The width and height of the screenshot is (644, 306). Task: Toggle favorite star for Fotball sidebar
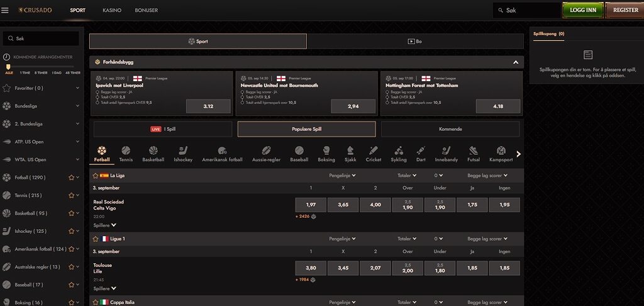point(72,178)
